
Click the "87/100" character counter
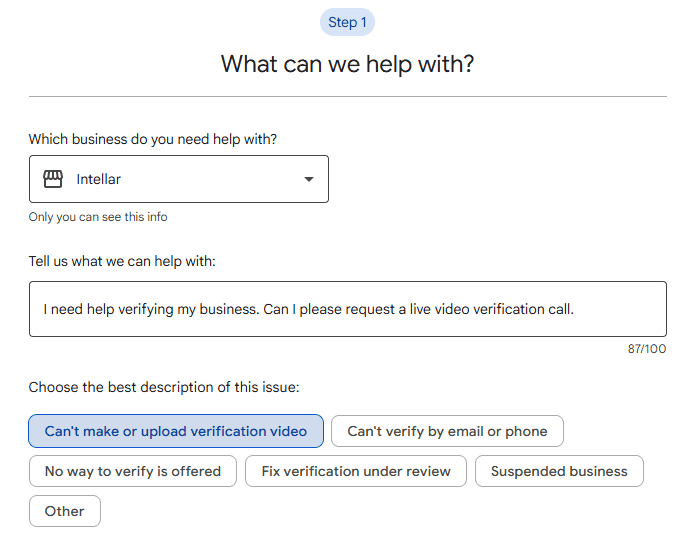pyautogui.click(x=647, y=349)
